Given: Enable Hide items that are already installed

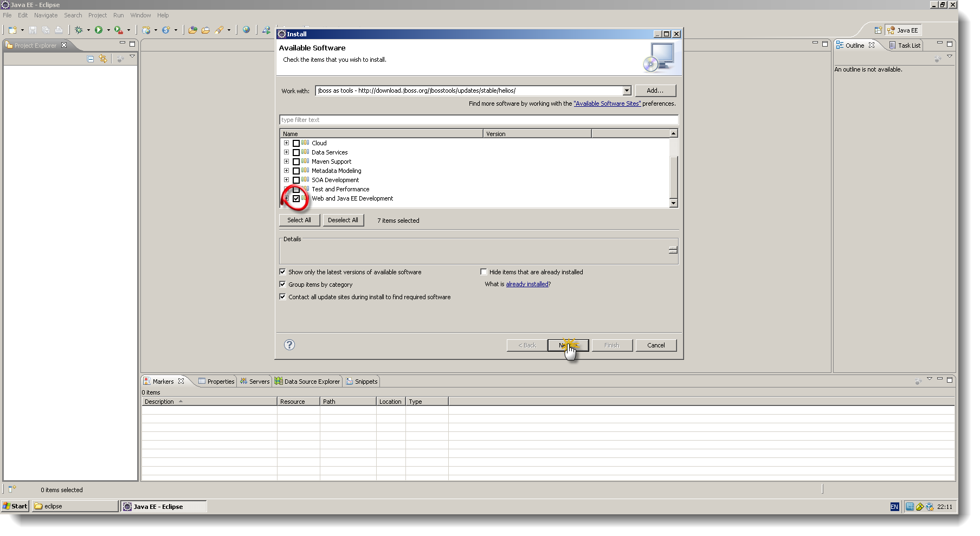Looking at the screenshot, I should (x=484, y=272).
